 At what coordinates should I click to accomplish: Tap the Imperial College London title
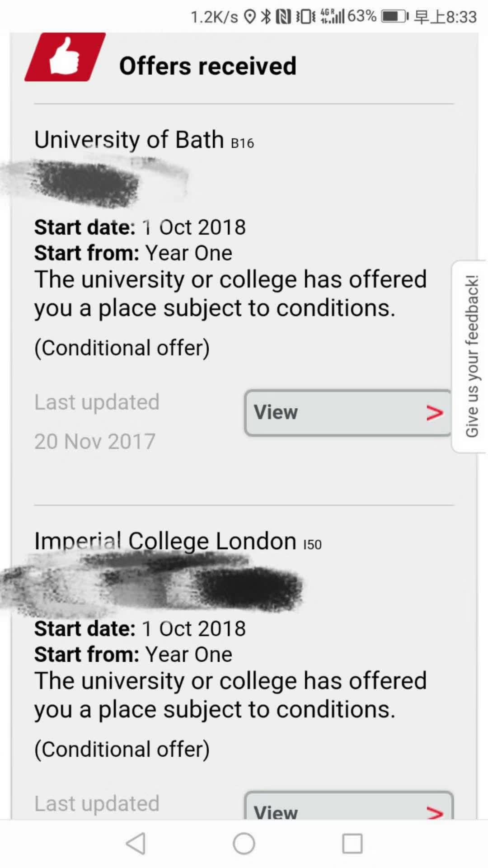(x=165, y=541)
